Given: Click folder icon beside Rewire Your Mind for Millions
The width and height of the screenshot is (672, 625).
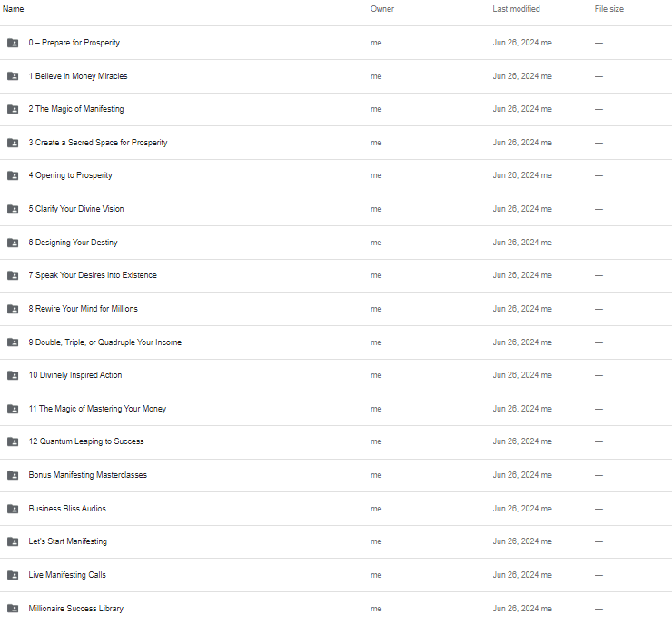Looking at the screenshot, I should tap(13, 309).
